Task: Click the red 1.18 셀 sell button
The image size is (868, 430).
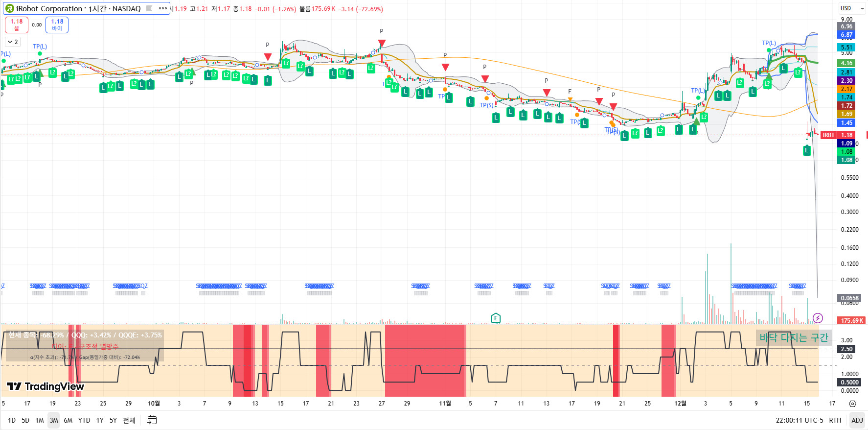Action: [17, 24]
